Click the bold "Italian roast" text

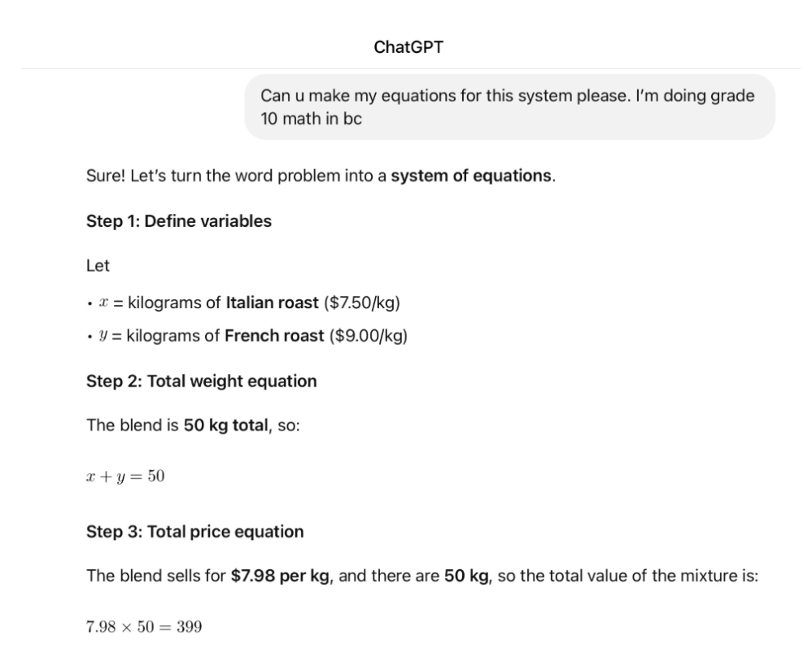point(272,303)
